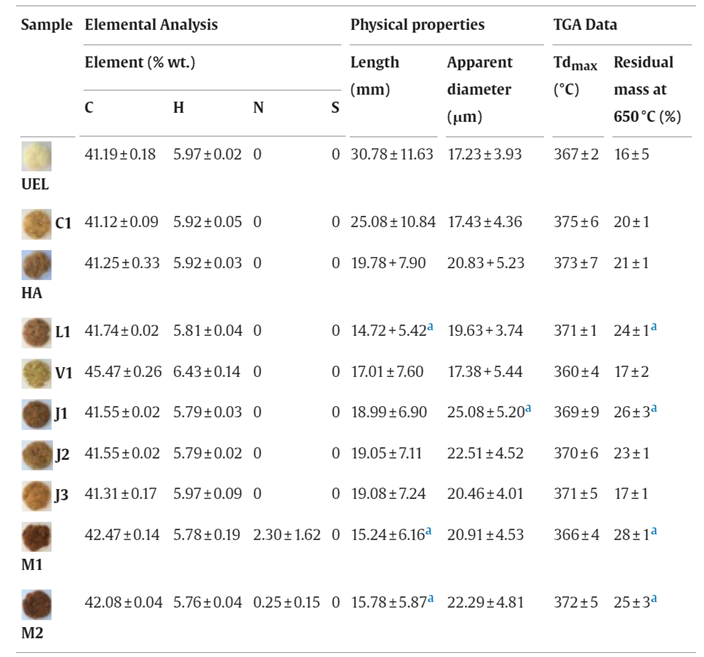
Task: Click the L1 sample thumbnail
Action: (36, 330)
